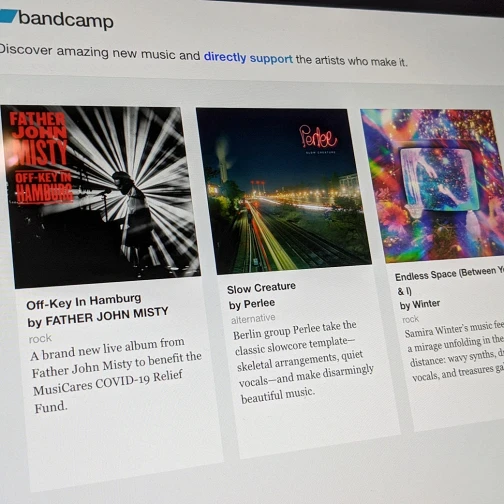Image resolution: width=504 pixels, height=504 pixels.
Task: Open the Father John Misty album cover
Action: pyautogui.click(x=100, y=197)
